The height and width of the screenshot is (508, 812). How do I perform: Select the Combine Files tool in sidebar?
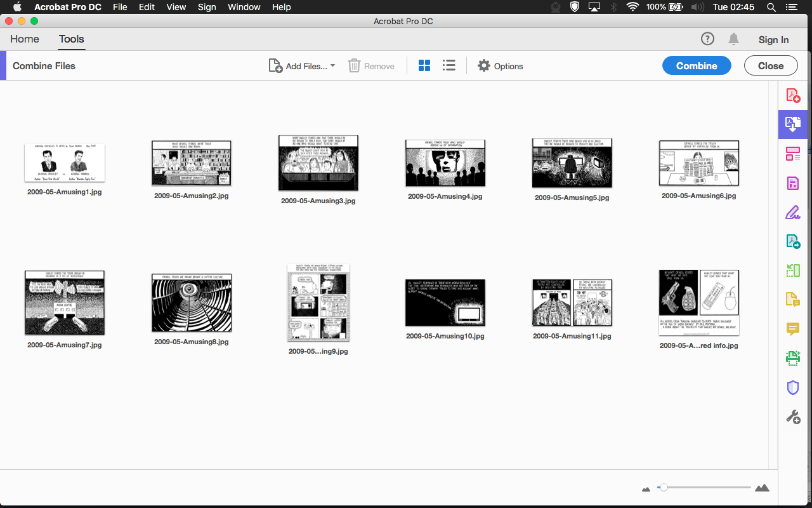(793, 124)
